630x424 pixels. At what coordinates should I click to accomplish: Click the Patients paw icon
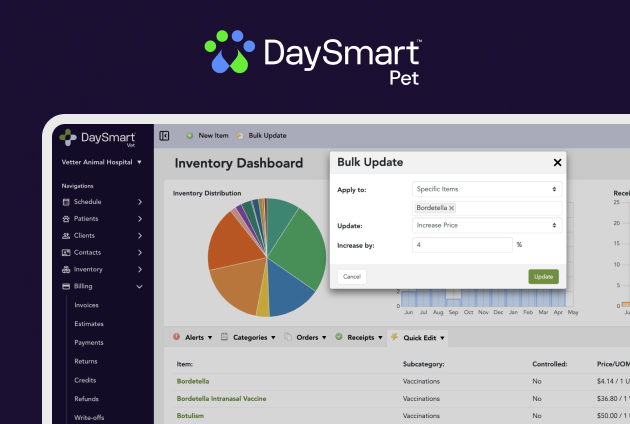tap(66, 219)
